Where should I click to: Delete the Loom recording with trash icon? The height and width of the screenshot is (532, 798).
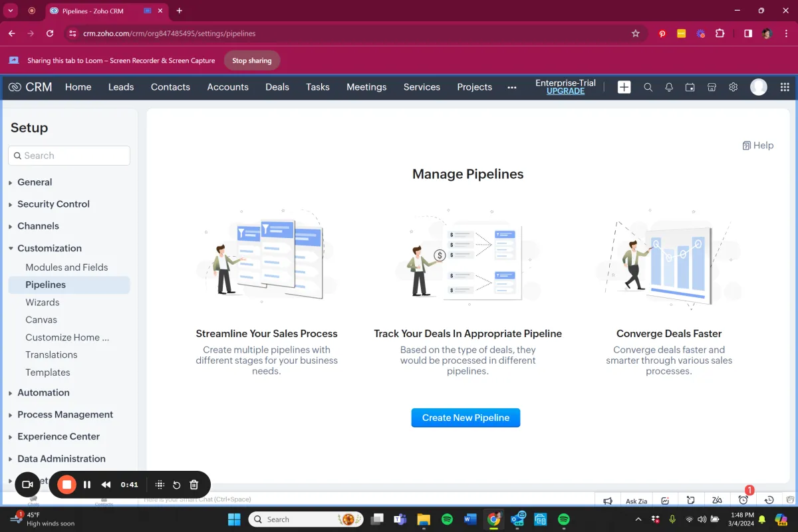click(x=194, y=485)
